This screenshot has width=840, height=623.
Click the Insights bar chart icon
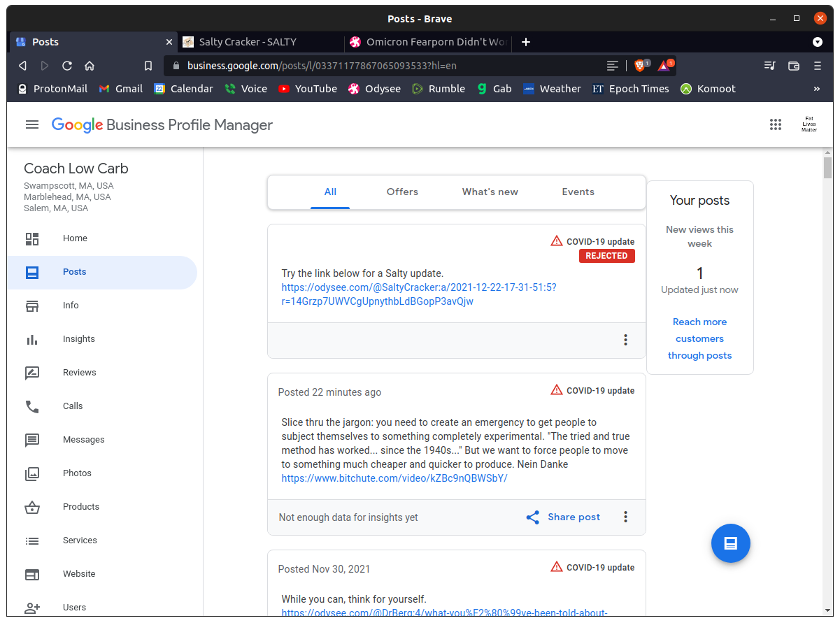[32, 339]
